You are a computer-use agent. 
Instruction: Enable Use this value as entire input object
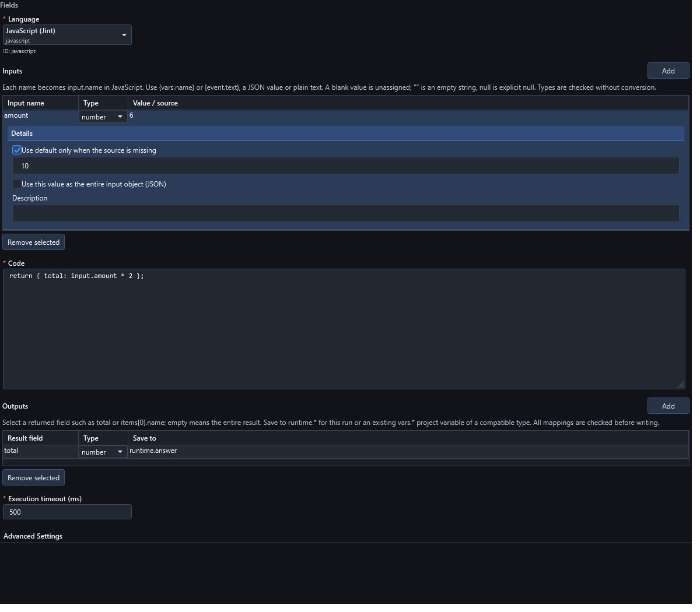click(x=17, y=184)
